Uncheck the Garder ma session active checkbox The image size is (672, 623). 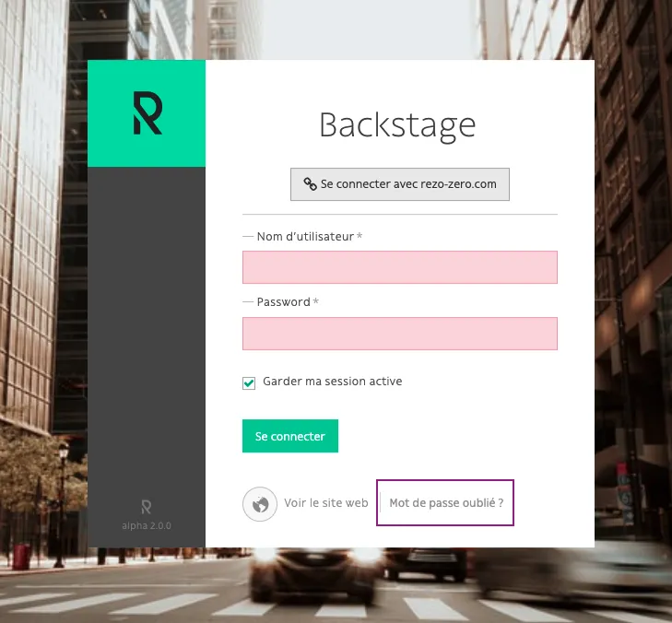pyautogui.click(x=249, y=382)
